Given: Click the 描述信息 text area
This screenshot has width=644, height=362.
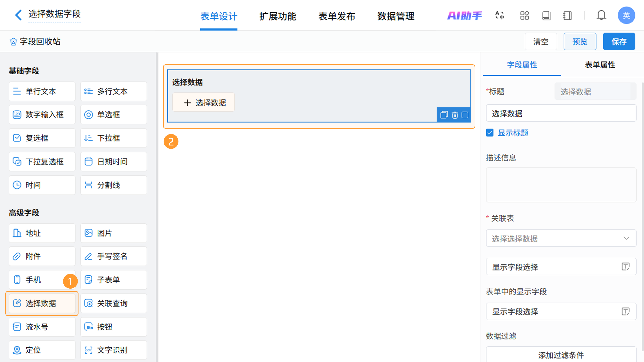Looking at the screenshot, I should [561, 185].
